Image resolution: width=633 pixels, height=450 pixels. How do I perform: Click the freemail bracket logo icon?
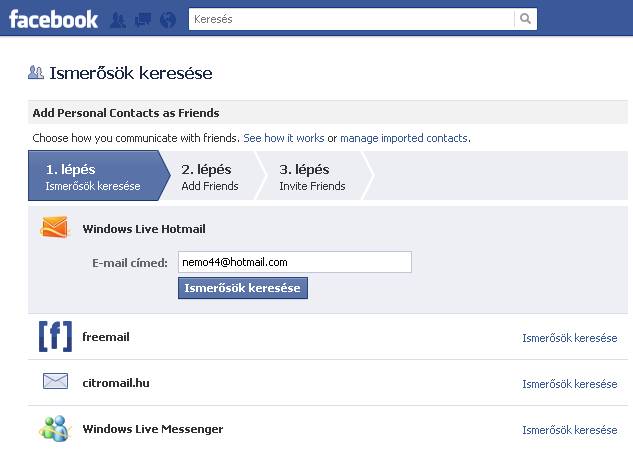pyautogui.click(x=54, y=337)
